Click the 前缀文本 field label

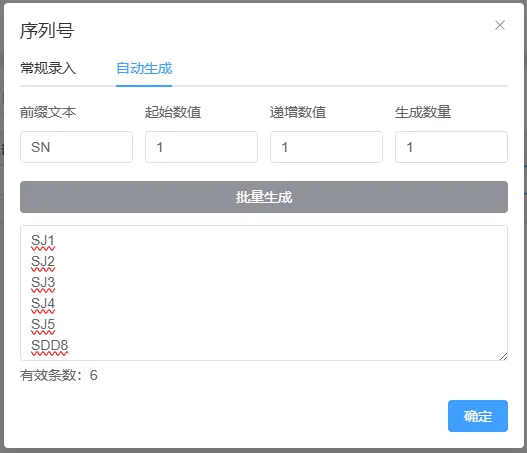pos(48,112)
